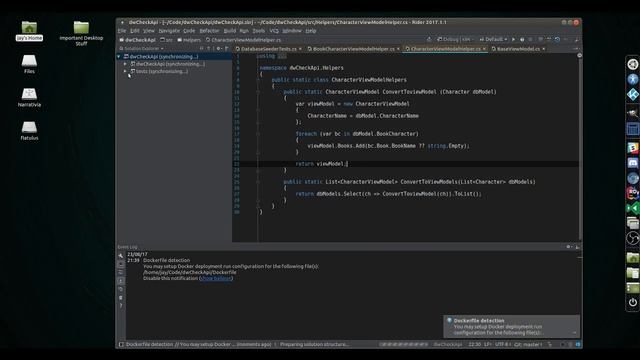This screenshot has width=640, height=360.
Task: Change UTF-8 file encoding in status bar
Action: coord(503,344)
